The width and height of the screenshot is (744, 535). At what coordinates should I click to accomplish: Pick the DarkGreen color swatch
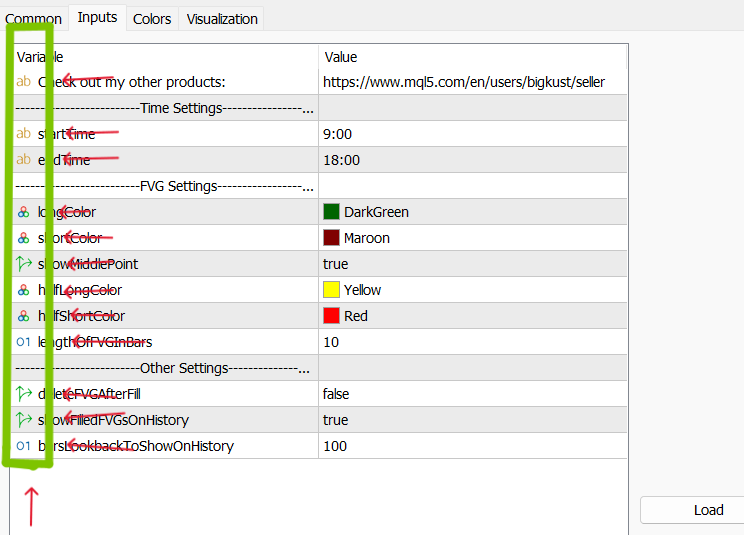point(331,212)
